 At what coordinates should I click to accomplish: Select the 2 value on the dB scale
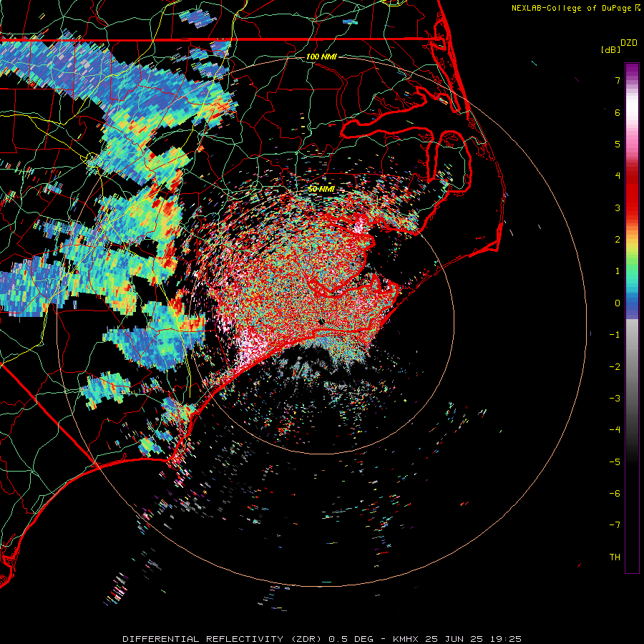tap(618, 240)
